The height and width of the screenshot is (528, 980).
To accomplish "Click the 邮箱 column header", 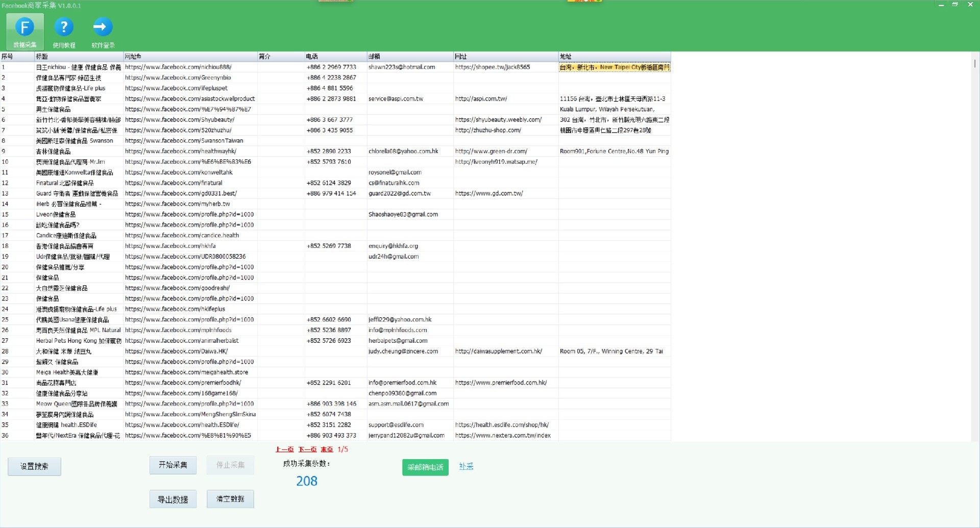I will point(410,57).
